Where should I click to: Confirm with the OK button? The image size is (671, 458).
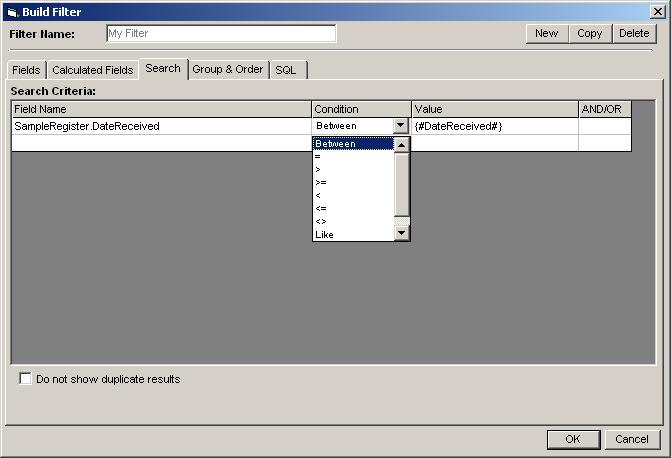(573, 439)
